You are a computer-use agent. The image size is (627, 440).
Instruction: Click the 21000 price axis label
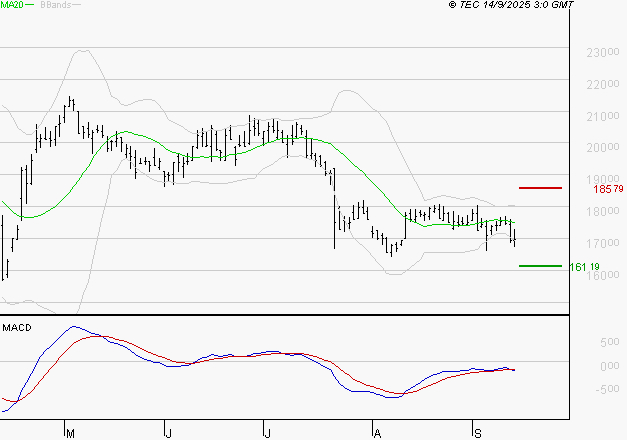603,116
